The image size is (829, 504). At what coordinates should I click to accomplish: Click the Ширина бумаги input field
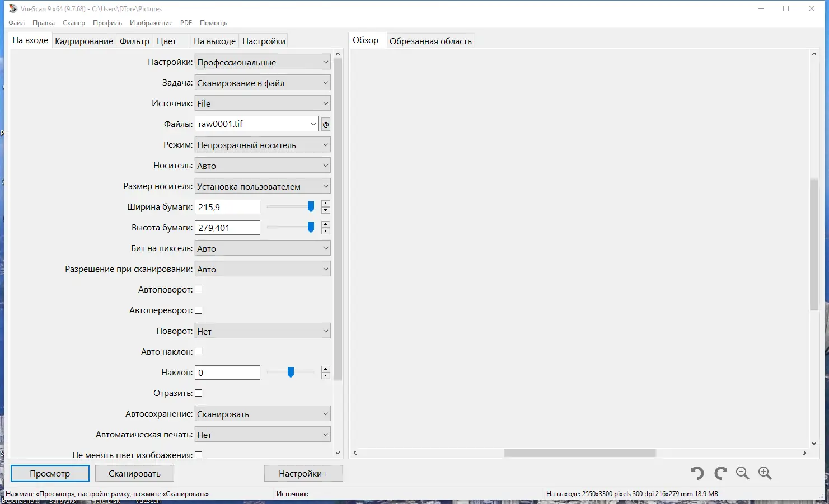[227, 207]
